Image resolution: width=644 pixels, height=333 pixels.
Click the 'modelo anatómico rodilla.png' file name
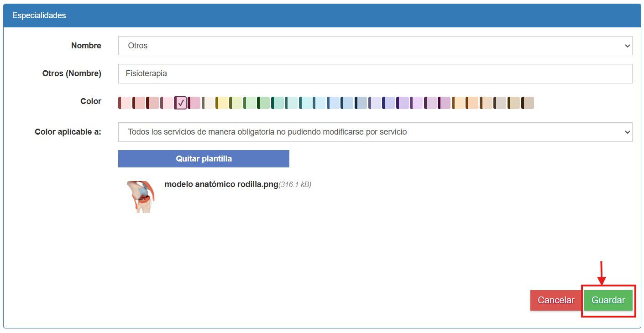tap(221, 184)
